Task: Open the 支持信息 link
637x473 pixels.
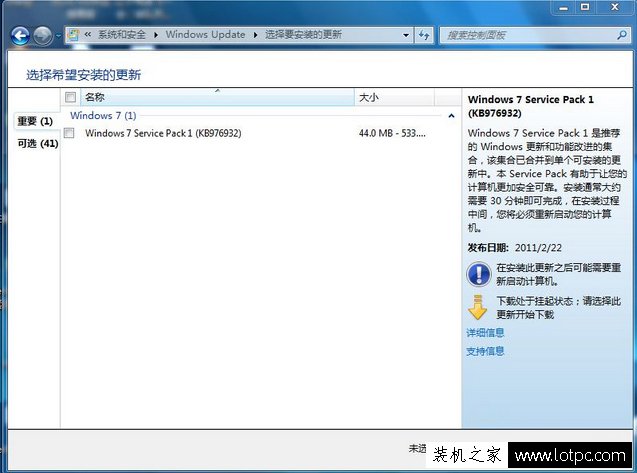Action: click(x=485, y=351)
